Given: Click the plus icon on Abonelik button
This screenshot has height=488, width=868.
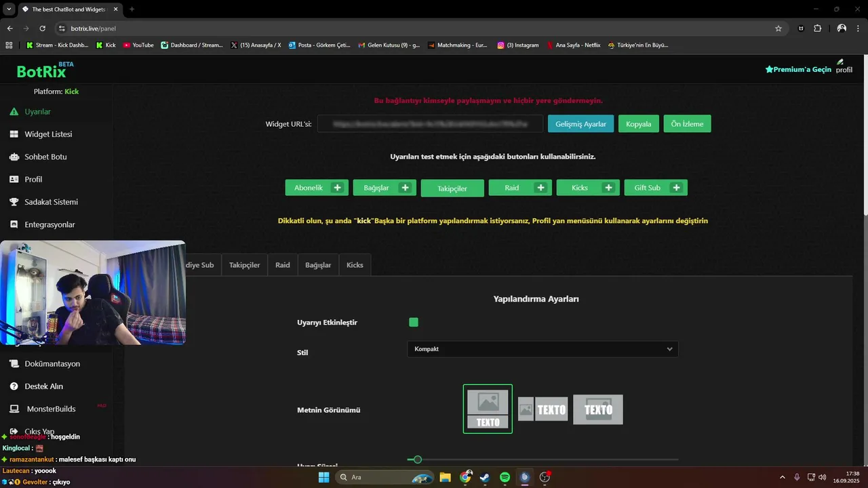Looking at the screenshot, I should [337, 188].
